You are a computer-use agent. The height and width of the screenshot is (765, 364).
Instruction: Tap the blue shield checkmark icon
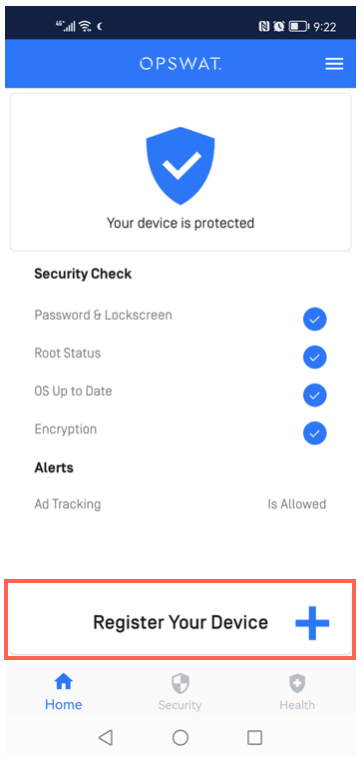[x=181, y=165]
